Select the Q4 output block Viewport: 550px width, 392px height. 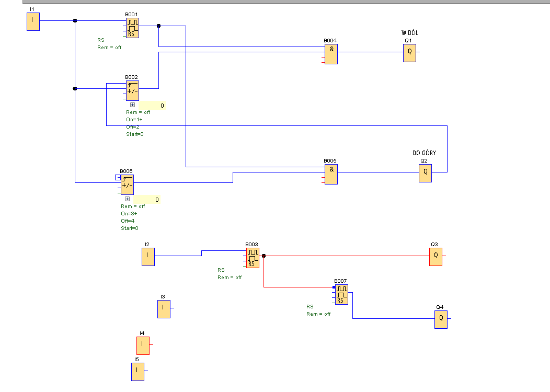441,320
